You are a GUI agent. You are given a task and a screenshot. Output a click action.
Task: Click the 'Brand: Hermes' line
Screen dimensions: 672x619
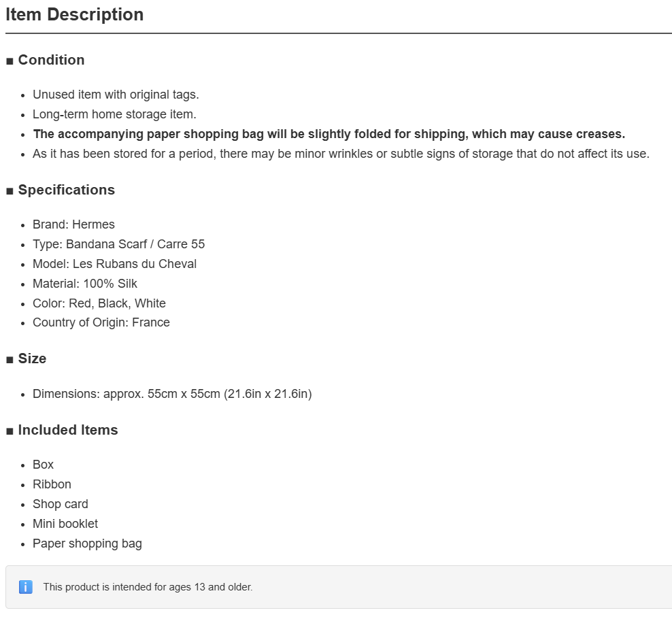pyautogui.click(x=73, y=224)
